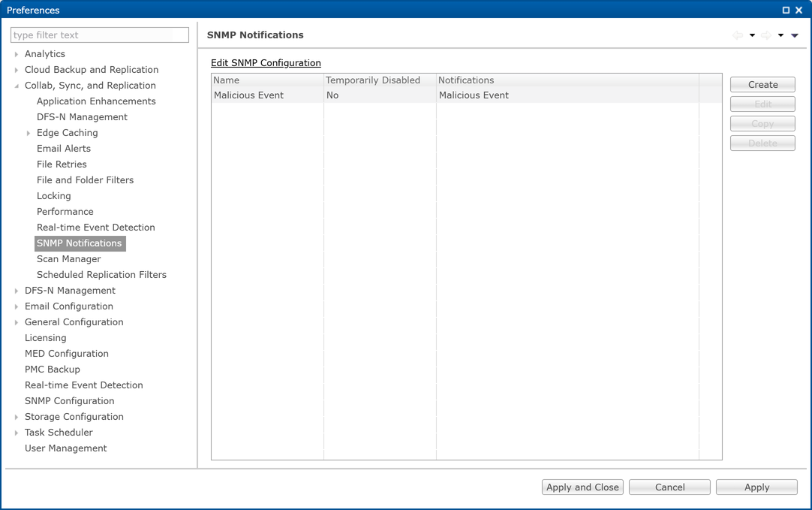Select Edge Caching item
Image resolution: width=812 pixels, height=510 pixels.
coord(68,133)
